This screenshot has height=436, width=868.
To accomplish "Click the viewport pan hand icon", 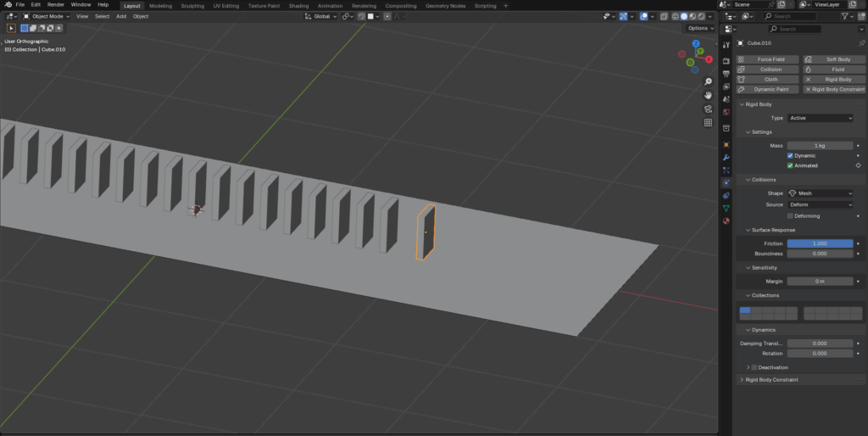I will [x=708, y=95].
